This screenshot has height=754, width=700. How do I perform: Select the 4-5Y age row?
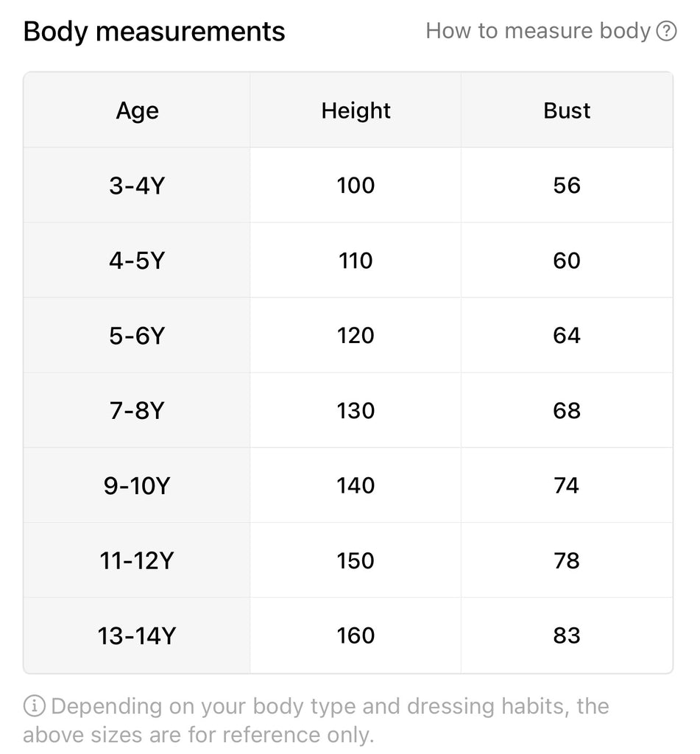tap(137, 261)
